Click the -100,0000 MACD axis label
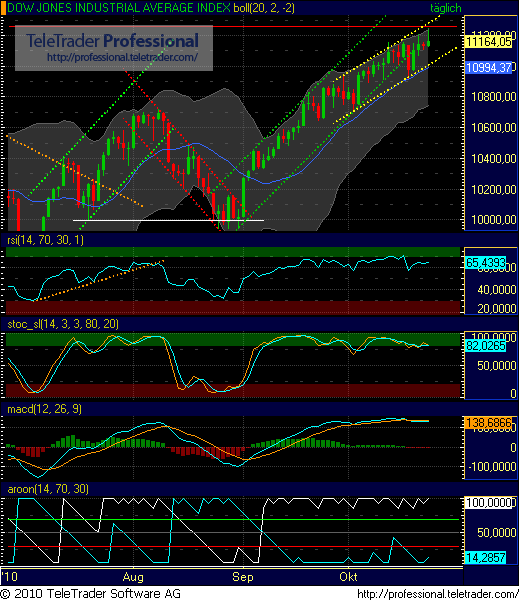This screenshot has height=603, width=519. pyautogui.click(x=494, y=467)
